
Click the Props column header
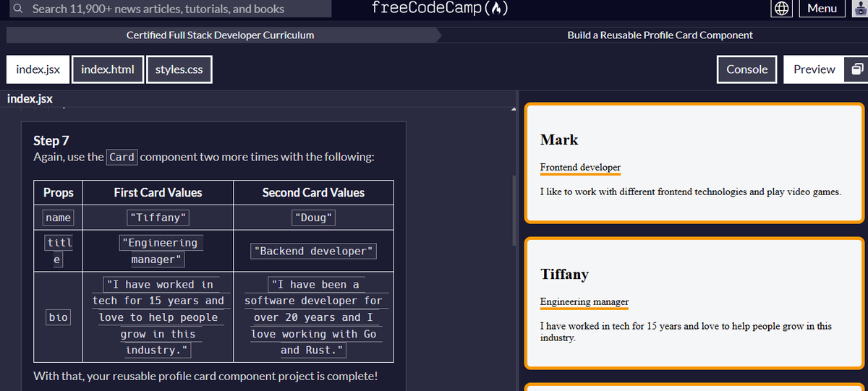58,192
